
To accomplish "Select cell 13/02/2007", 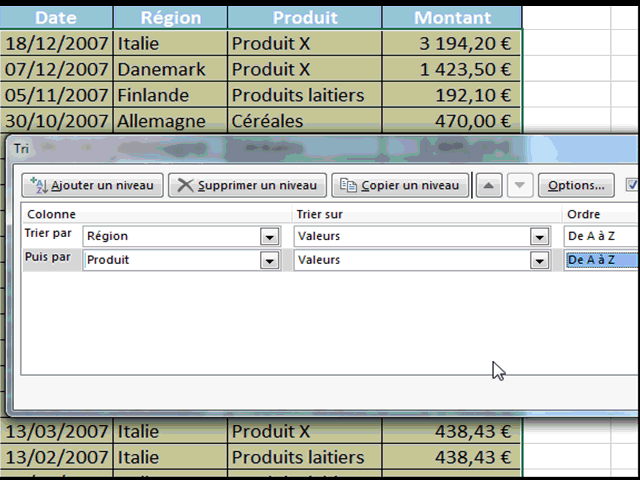I will click(56, 457).
